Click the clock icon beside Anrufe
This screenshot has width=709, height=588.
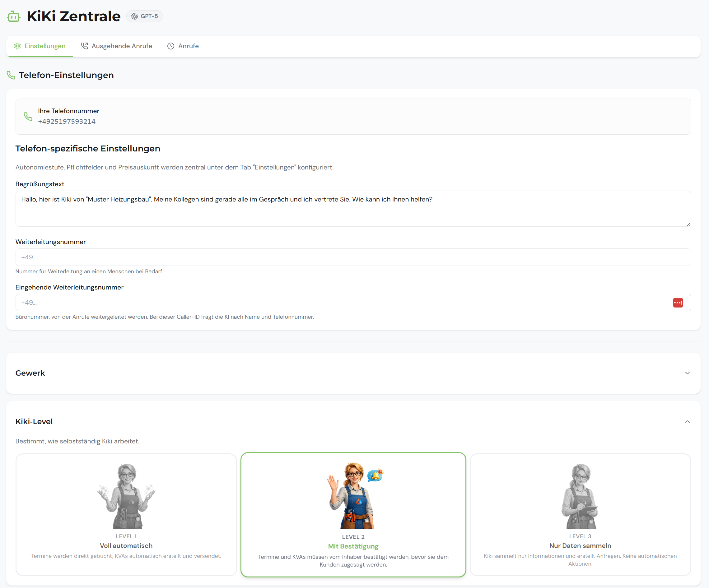click(x=171, y=46)
